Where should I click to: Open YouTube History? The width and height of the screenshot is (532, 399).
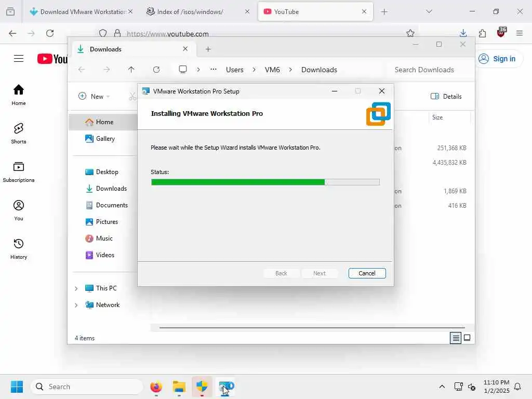tap(19, 249)
